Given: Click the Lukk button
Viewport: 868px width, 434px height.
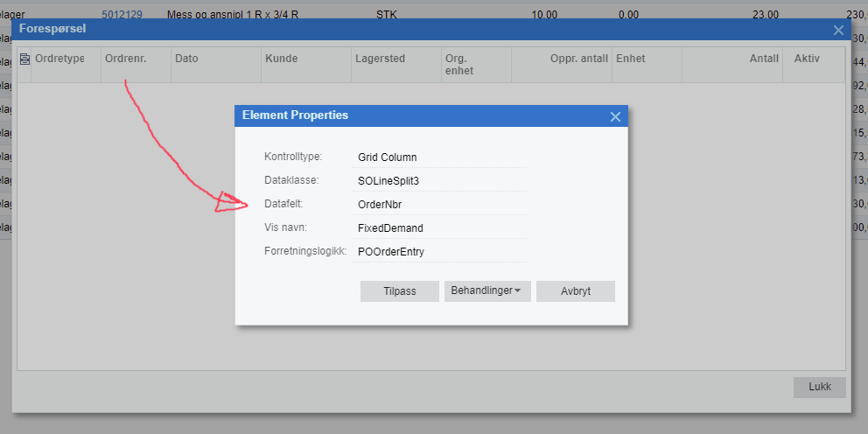Looking at the screenshot, I should pyautogui.click(x=819, y=387).
